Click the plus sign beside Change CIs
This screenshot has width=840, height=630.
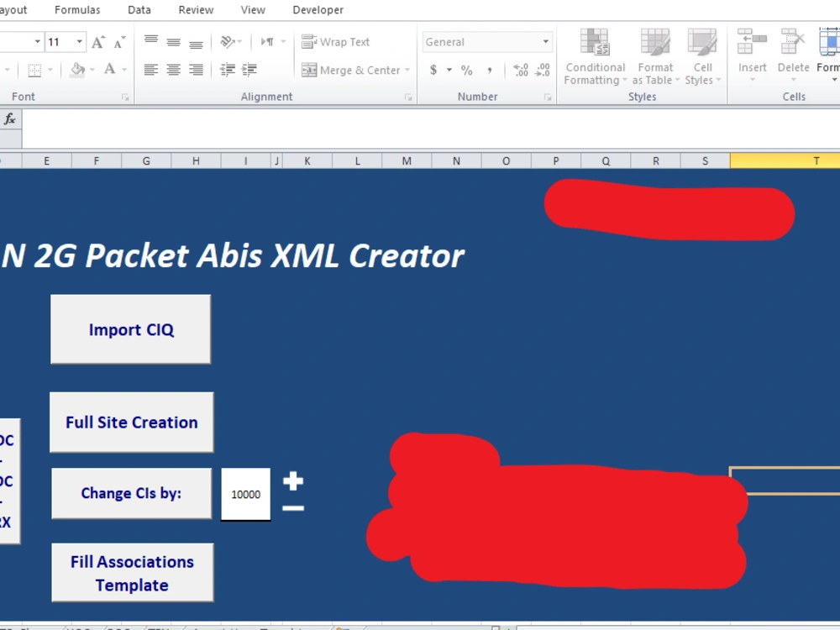(x=293, y=481)
